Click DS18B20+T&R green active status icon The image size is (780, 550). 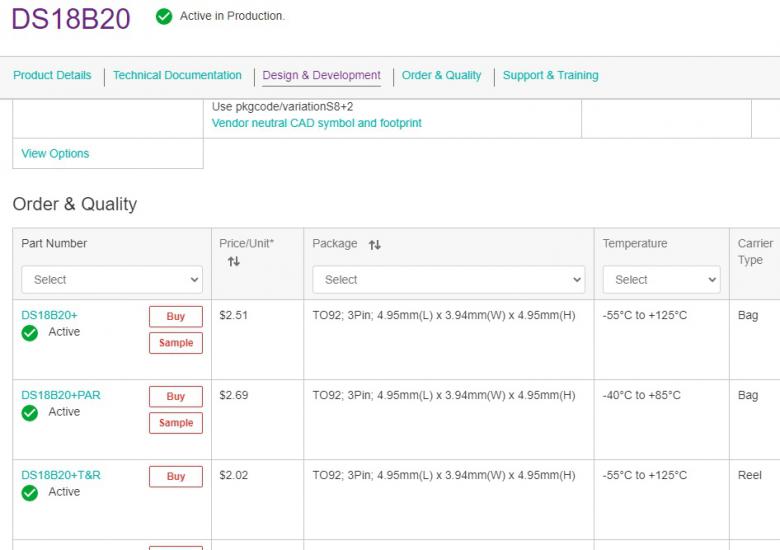point(30,493)
